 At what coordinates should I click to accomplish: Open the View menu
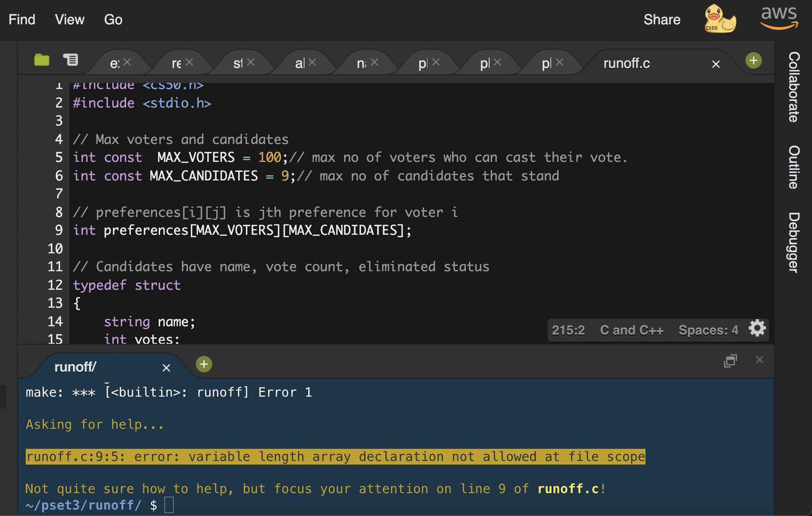(70, 20)
